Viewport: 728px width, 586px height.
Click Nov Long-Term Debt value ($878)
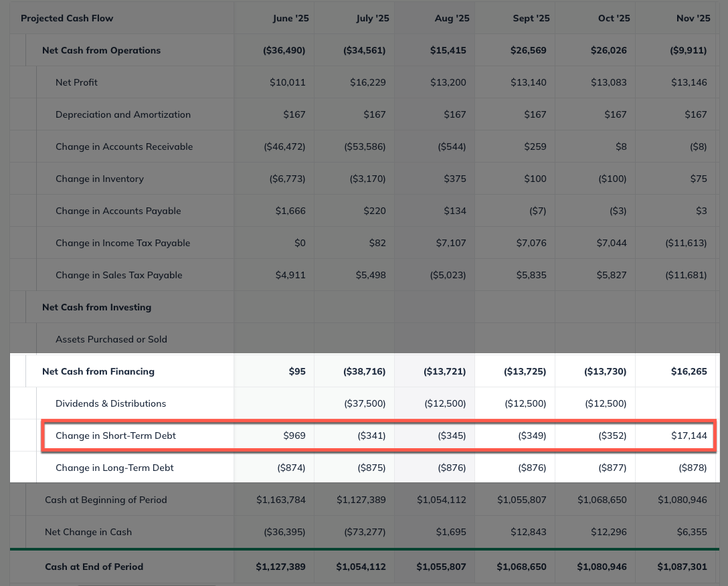pyautogui.click(x=693, y=468)
